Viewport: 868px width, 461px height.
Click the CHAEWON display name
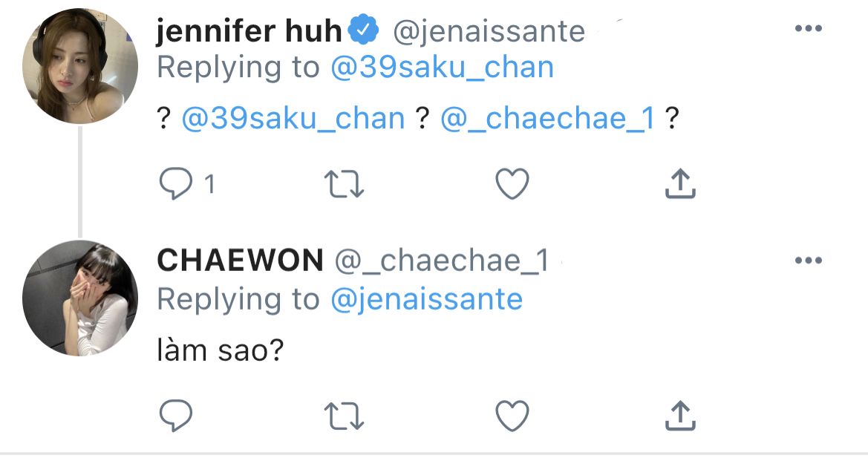(x=240, y=261)
